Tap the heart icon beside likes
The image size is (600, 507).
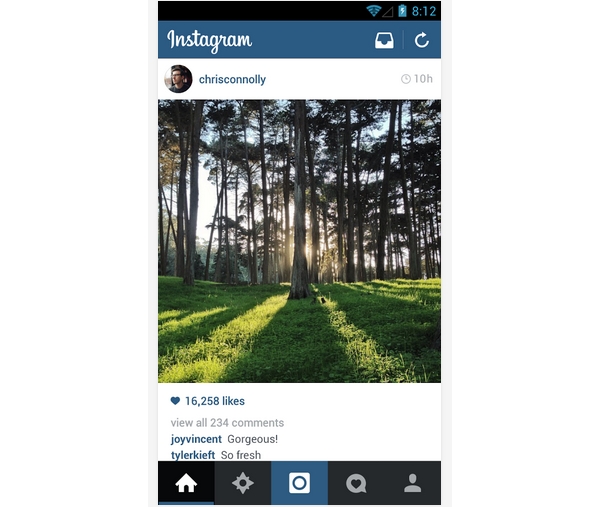(x=175, y=401)
